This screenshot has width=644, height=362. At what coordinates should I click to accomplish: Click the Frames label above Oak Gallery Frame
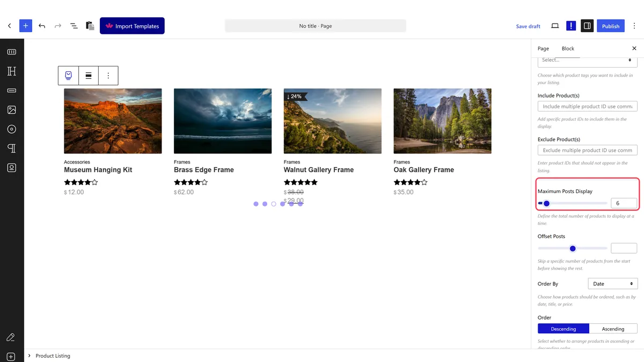point(401,162)
